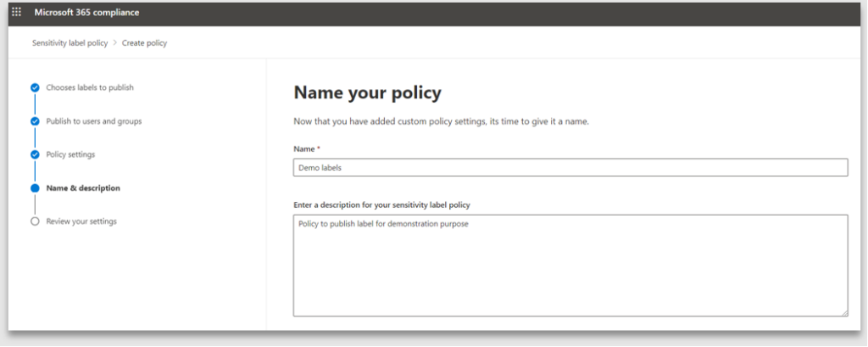
Task: Select the Name & description step
Action: pyautogui.click(x=82, y=188)
